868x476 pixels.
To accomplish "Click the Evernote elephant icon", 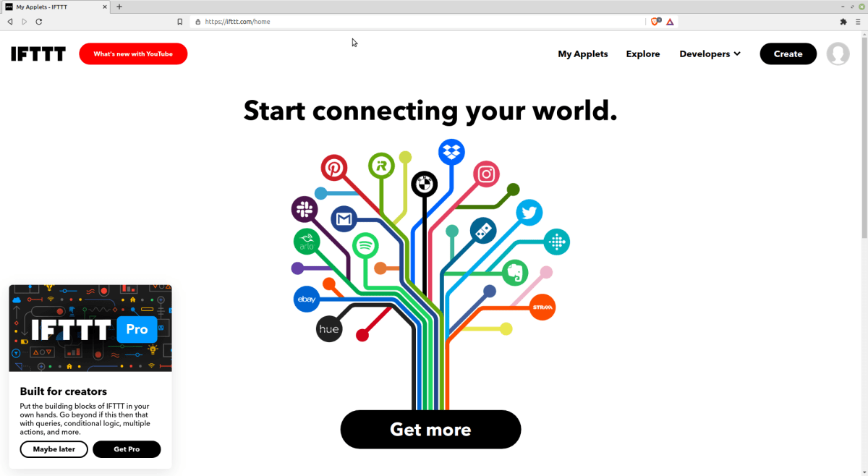I will tap(515, 273).
